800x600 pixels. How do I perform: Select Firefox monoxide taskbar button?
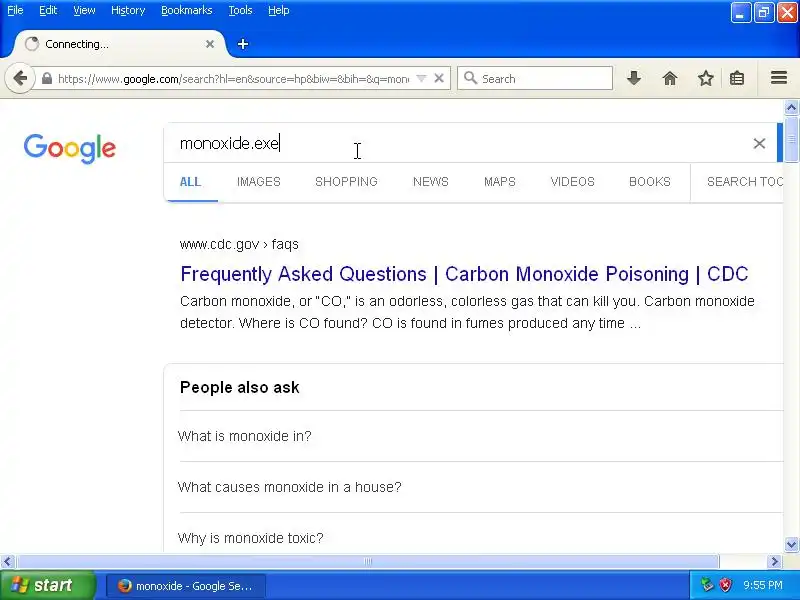click(186, 586)
